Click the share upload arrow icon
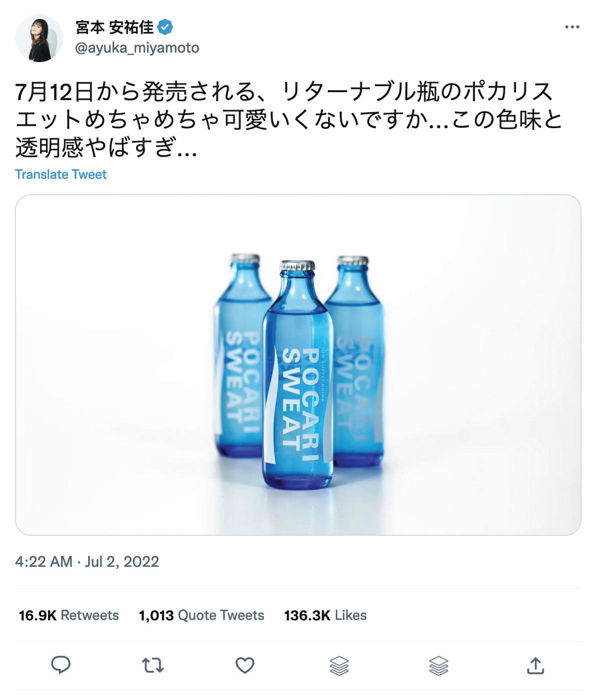Viewport: 595px width, 700px height. (535, 665)
